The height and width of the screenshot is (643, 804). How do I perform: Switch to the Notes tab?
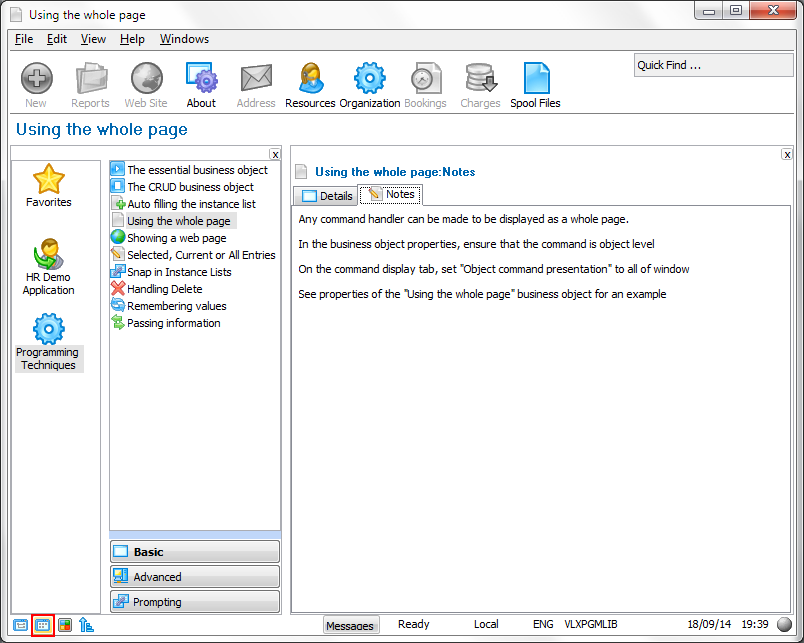(x=391, y=194)
